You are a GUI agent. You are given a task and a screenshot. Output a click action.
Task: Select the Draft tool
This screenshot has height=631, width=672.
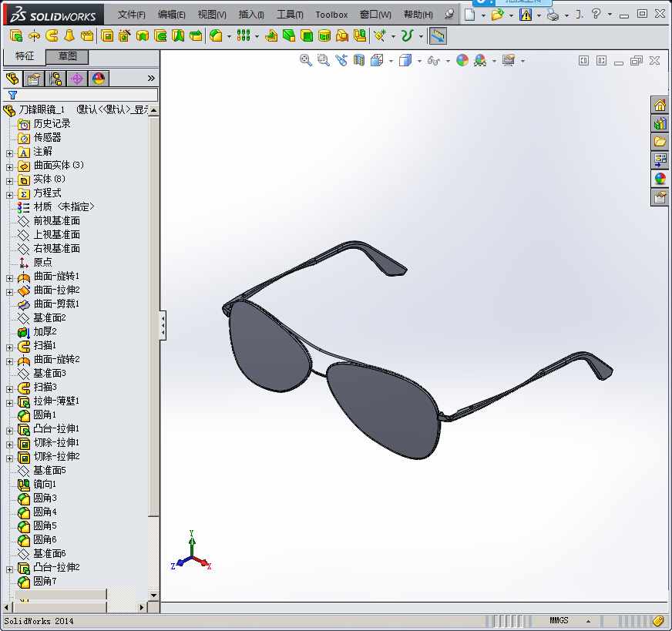point(289,36)
